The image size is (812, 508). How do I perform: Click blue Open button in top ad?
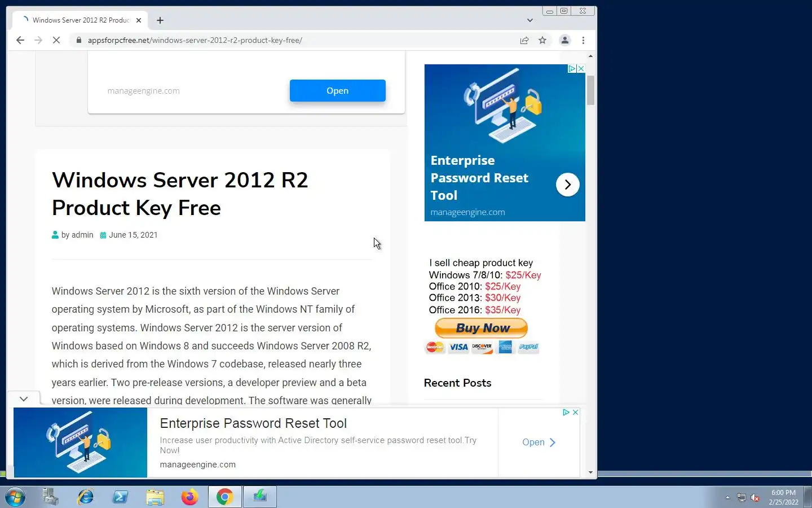338,90
